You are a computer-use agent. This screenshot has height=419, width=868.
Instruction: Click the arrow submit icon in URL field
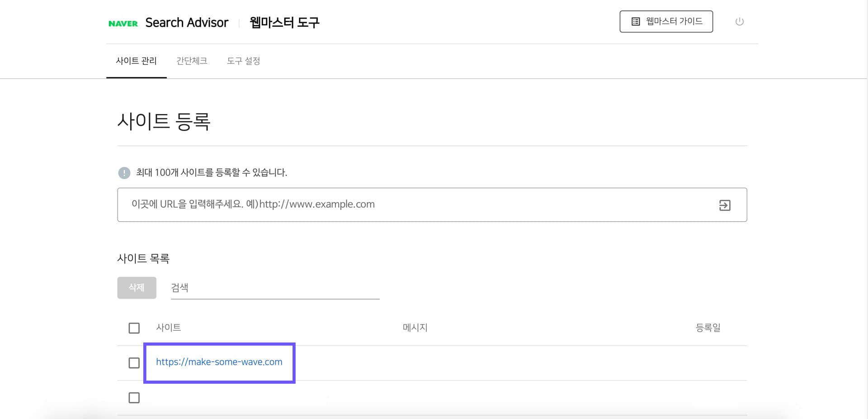point(725,205)
